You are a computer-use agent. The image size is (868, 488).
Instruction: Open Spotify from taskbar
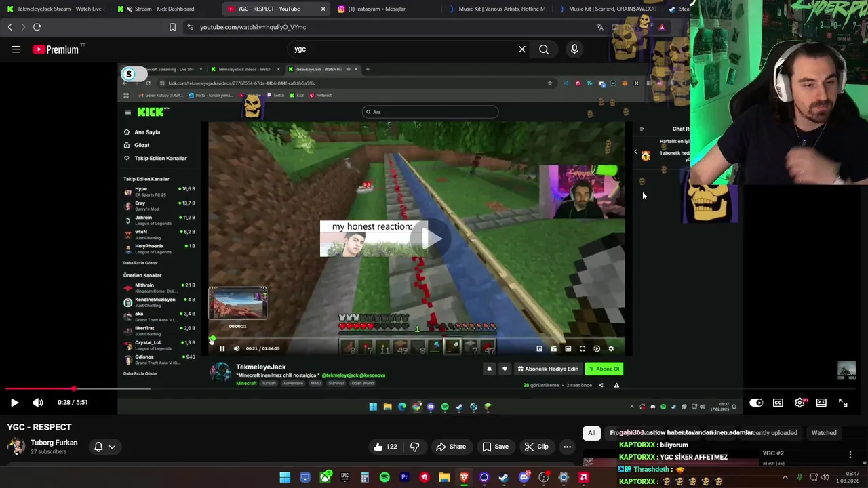pyautogui.click(x=384, y=477)
